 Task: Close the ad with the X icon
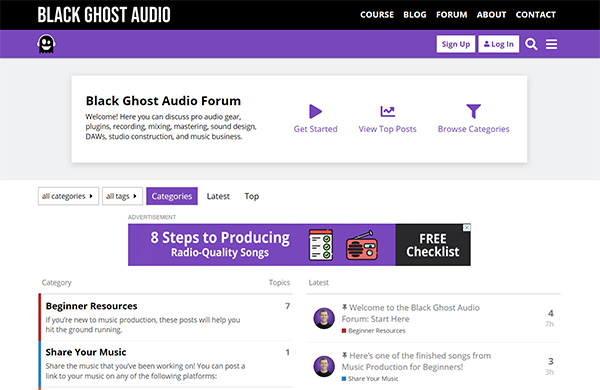pyautogui.click(x=467, y=228)
